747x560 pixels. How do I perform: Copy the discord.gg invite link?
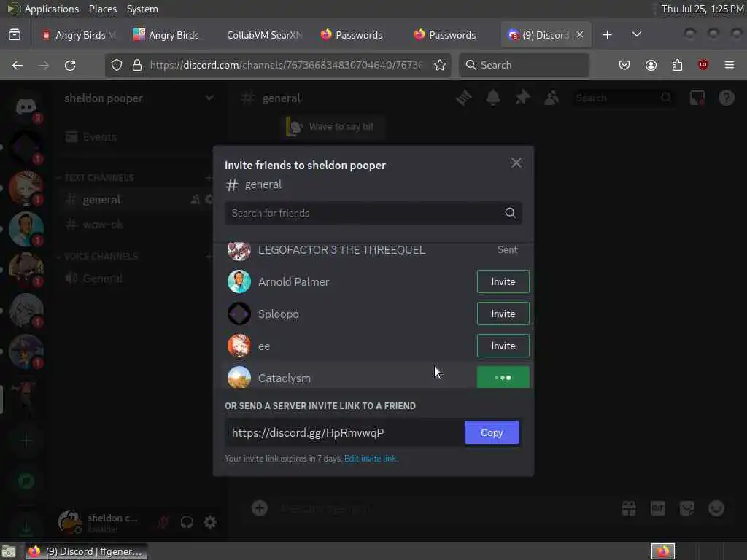492,432
